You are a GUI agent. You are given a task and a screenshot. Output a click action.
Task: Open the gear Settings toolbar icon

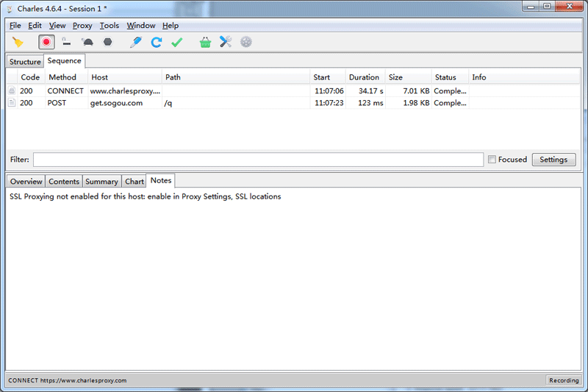click(x=246, y=43)
